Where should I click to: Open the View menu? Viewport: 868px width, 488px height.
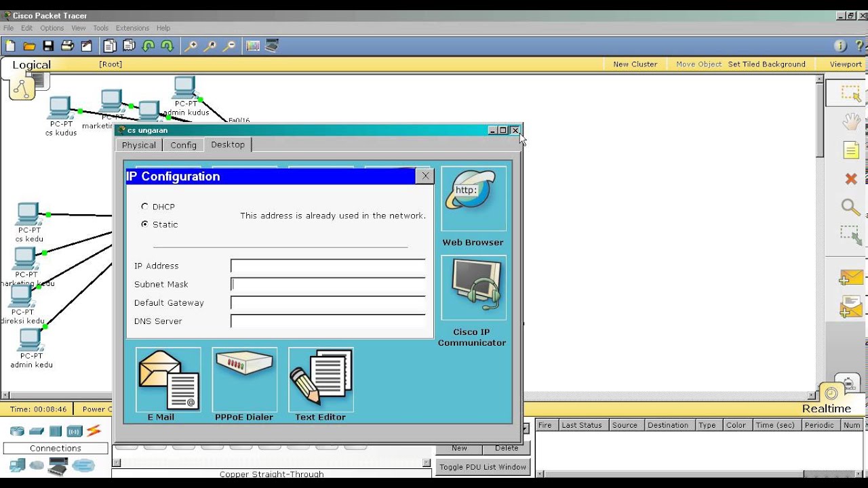pyautogui.click(x=79, y=28)
